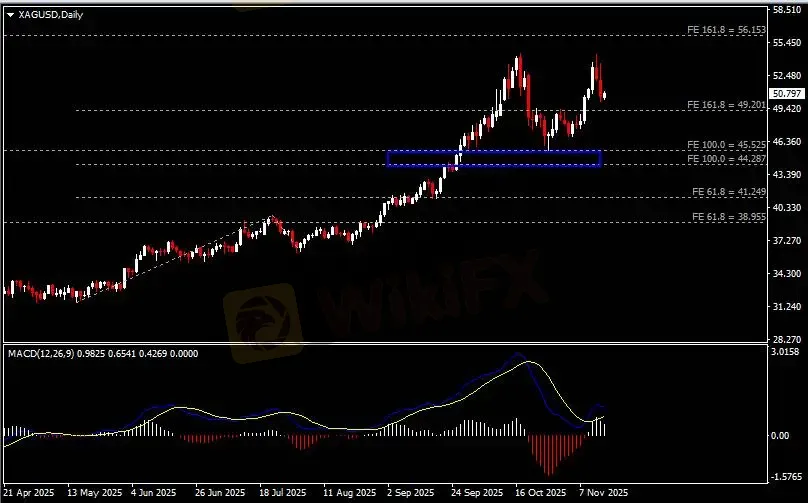Select the FE 61.8 = 38.955 label
This screenshot has height=503, width=808.
729,217
